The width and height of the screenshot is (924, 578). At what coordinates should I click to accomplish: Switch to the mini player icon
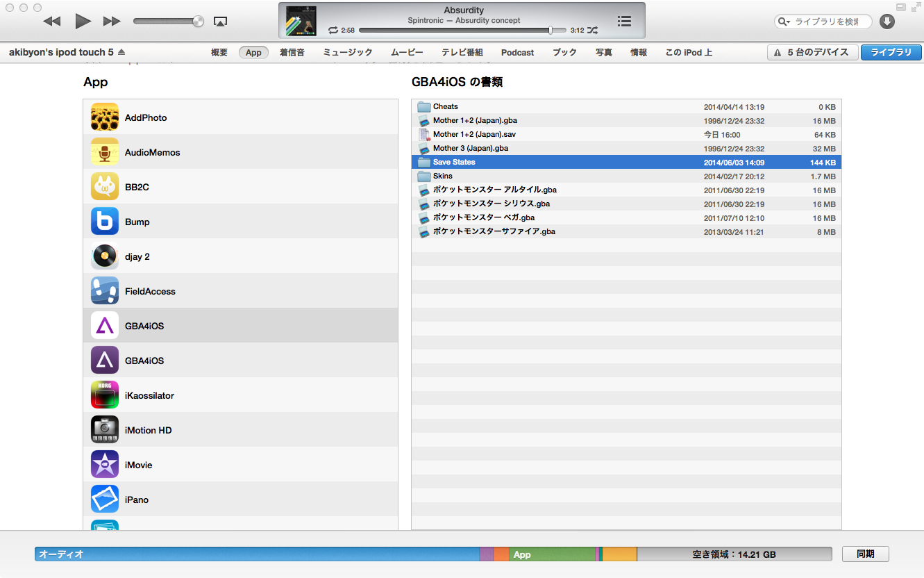point(901,7)
